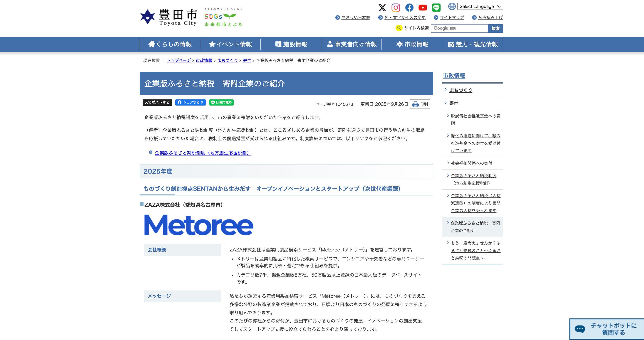The height and width of the screenshot is (340, 644).
Task: Select 魅力・観光情報 in navigation bar
Action: (x=473, y=44)
